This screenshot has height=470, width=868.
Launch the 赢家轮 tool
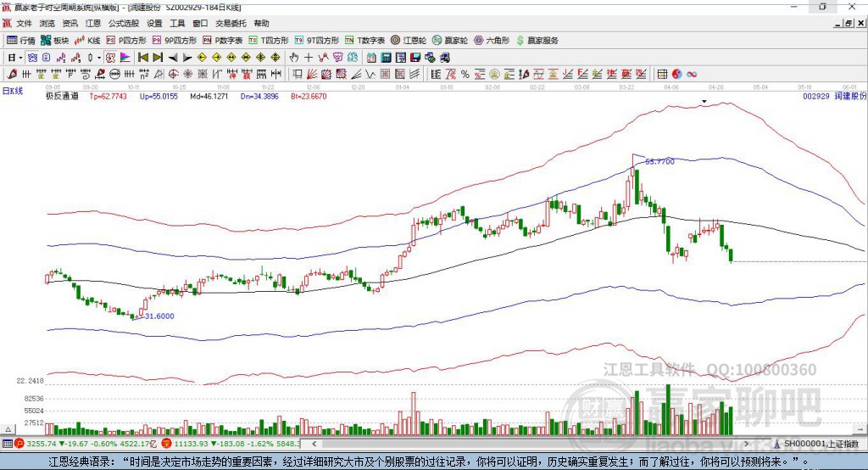450,41
